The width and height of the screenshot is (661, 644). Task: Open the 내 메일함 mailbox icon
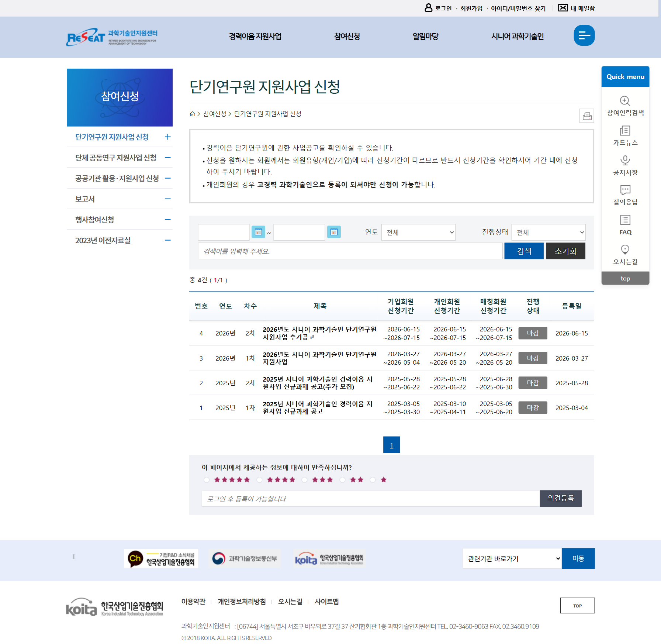pyautogui.click(x=563, y=8)
